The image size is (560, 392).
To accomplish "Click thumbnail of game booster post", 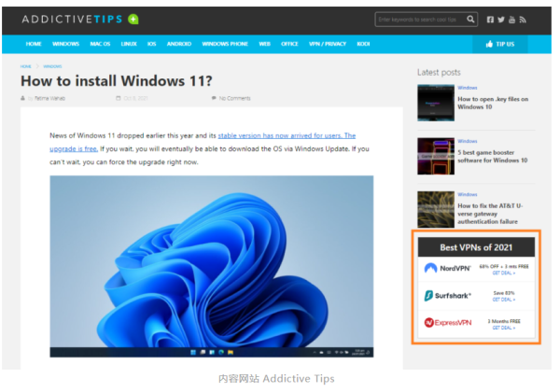I will point(436,156).
